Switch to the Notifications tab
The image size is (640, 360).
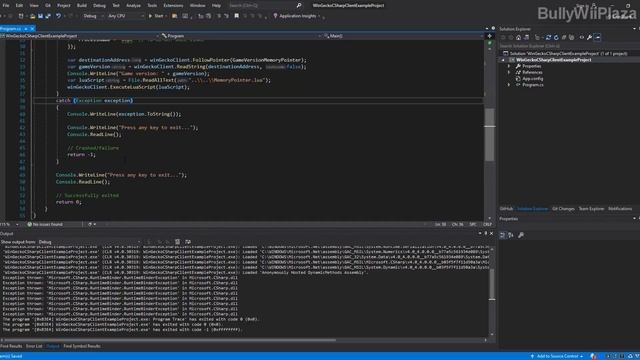pos(620,209)
